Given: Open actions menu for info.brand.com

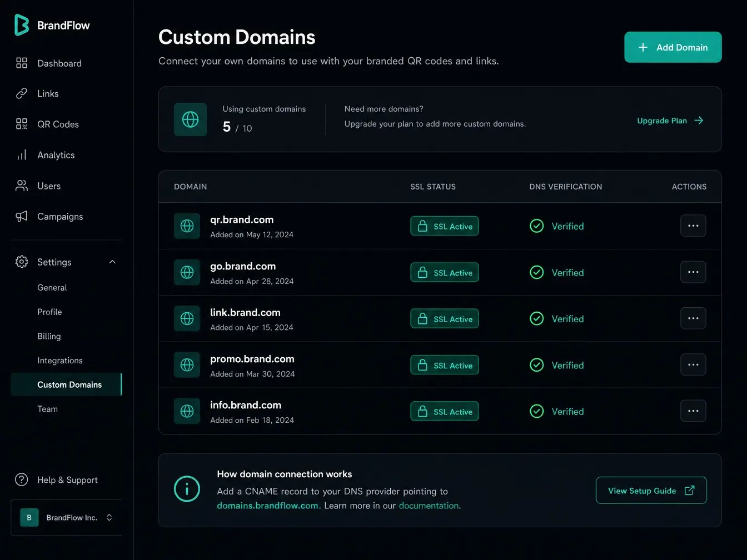Looking at the screenshot, I should [x=693, y=411].
